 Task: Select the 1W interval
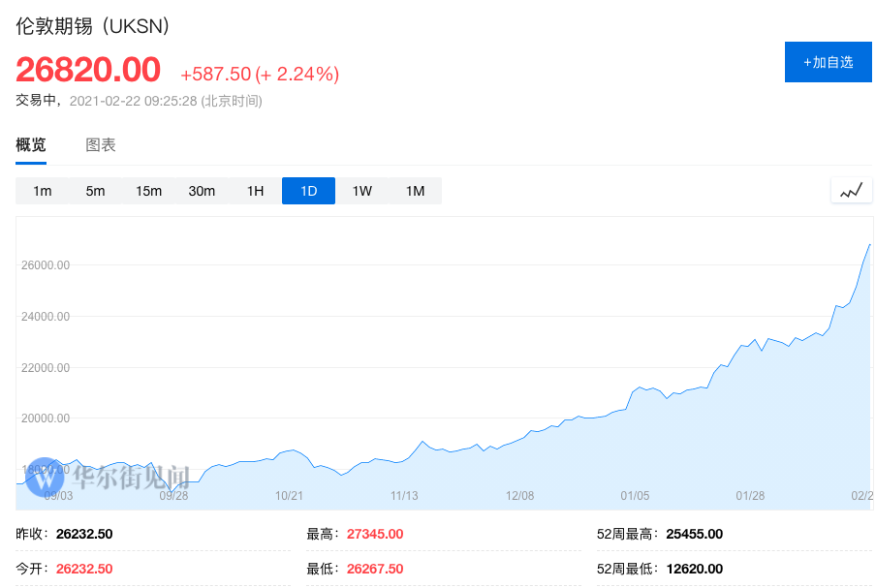pyautogui.click(x=362, y=191)
